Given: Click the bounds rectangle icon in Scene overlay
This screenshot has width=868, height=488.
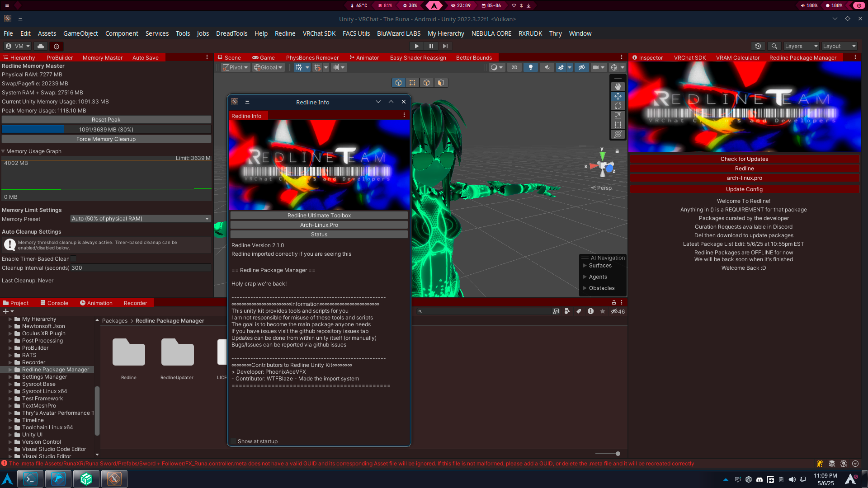Looking at the screenshot, I should coord(412,83).
